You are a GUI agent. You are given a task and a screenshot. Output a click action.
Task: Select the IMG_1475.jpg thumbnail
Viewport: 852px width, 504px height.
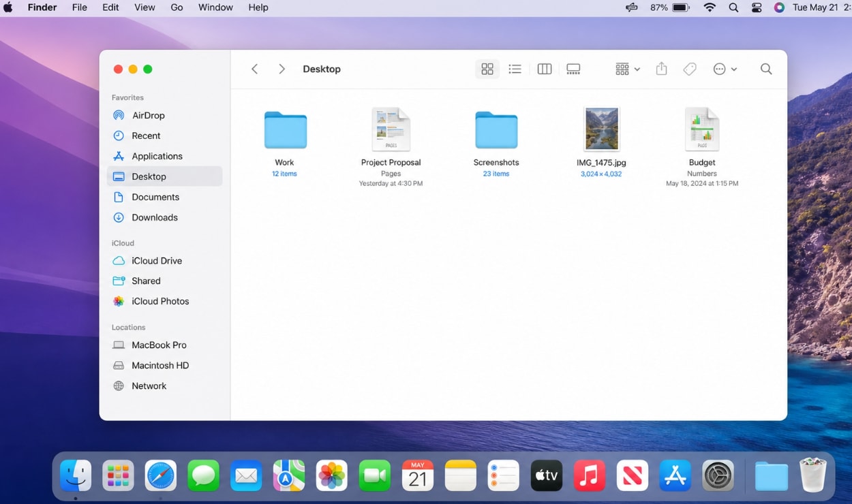[601, 129]
